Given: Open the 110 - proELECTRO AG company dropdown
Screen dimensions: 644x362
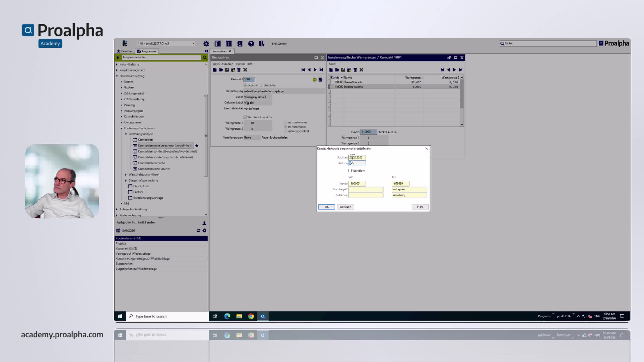Looking at the screenshot, I should click(166, 43).
